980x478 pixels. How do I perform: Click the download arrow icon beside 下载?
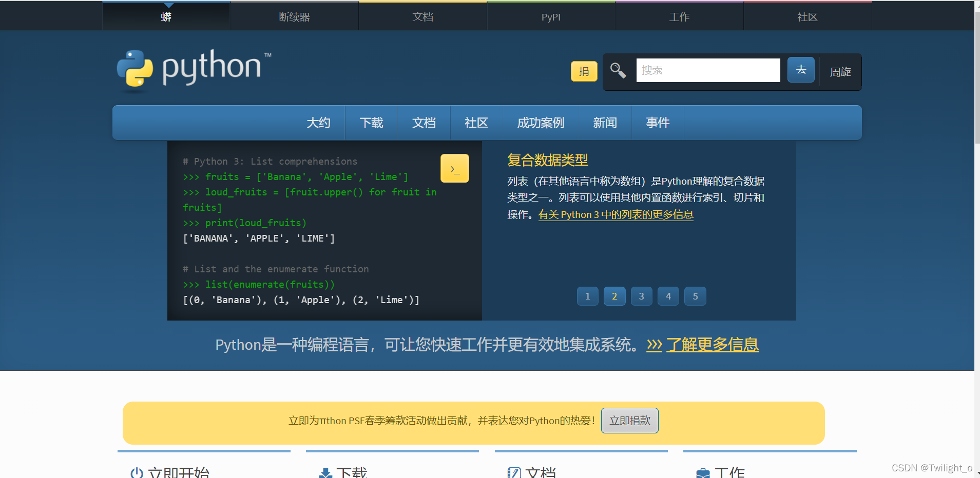[x=325, y=473]
